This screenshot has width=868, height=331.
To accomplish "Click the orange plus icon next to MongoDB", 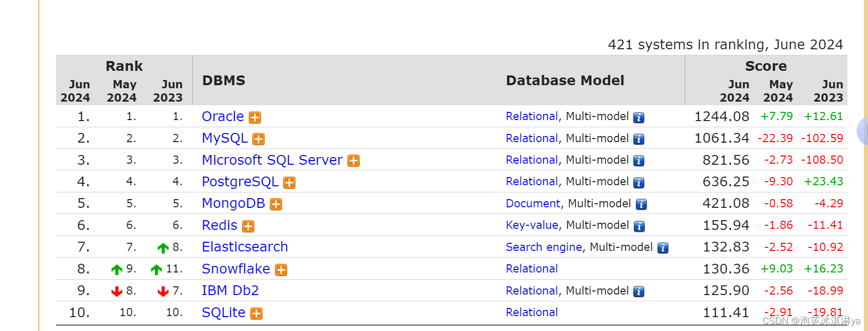I will pyautogui.click(x=276, y=204).
